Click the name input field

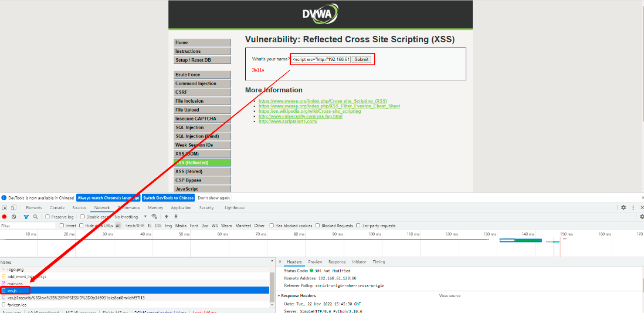(321, 60)
